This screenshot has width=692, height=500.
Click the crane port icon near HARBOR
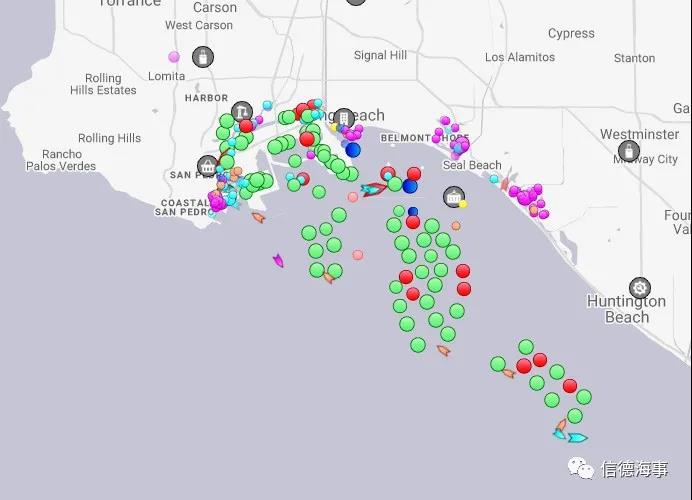(x=241, y=111)
